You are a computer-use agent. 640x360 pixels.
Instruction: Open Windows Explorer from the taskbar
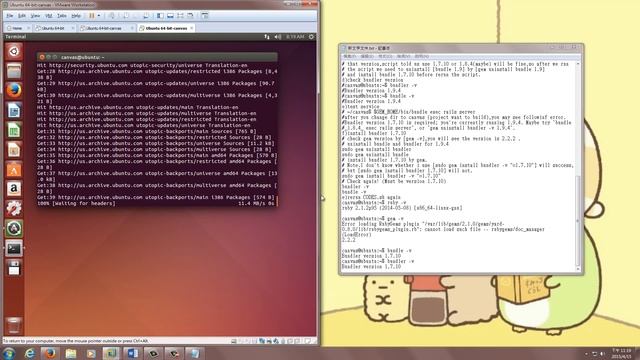tap(71, 353)
